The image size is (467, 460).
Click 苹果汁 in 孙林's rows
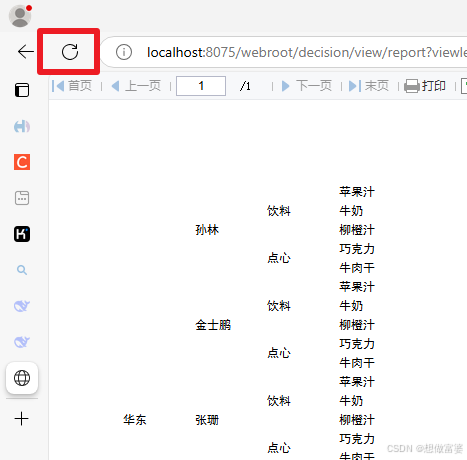coord(357,192)
